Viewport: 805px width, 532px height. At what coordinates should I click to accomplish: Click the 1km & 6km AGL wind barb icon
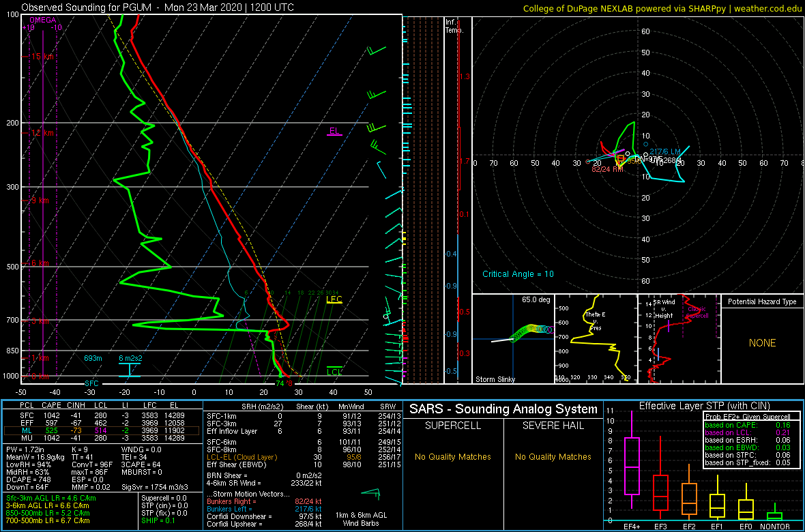point(370,494)
